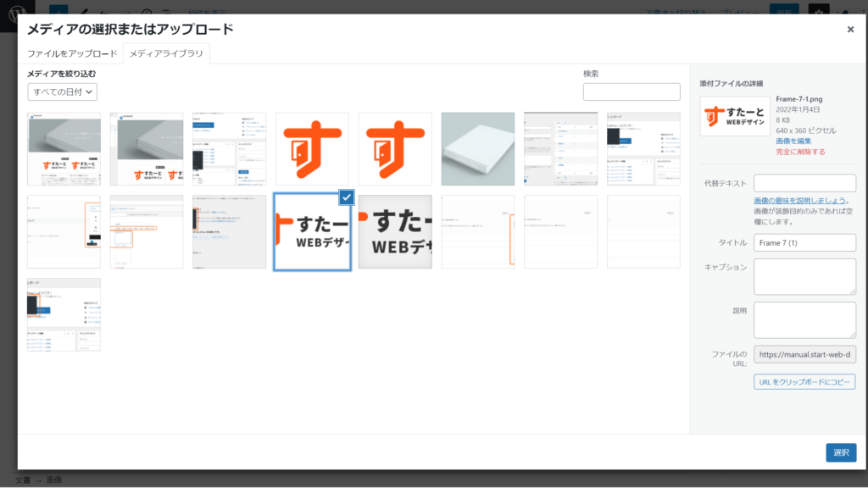Select the second homepage screenshot thumbnail in top row
Viewport: 868px width, 488px height.
pos(147,149)
